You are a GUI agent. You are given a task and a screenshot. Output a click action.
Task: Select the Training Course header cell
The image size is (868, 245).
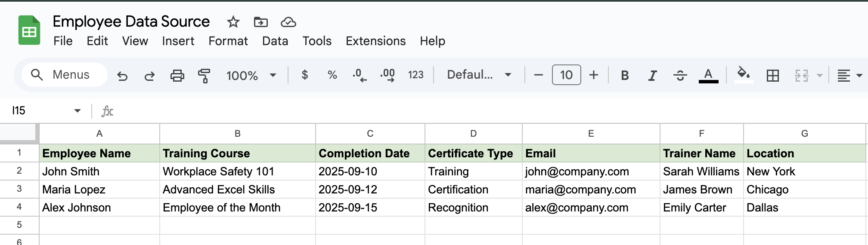pyautogui.click(x=238, y=153)
